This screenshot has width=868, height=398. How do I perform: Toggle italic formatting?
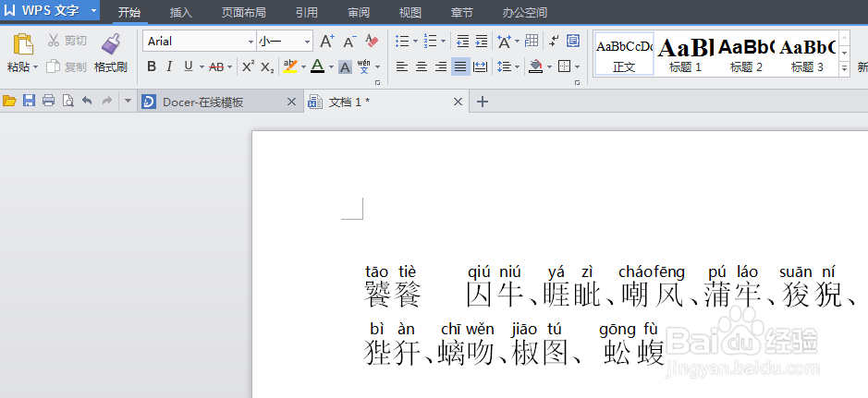pos(169,66)
